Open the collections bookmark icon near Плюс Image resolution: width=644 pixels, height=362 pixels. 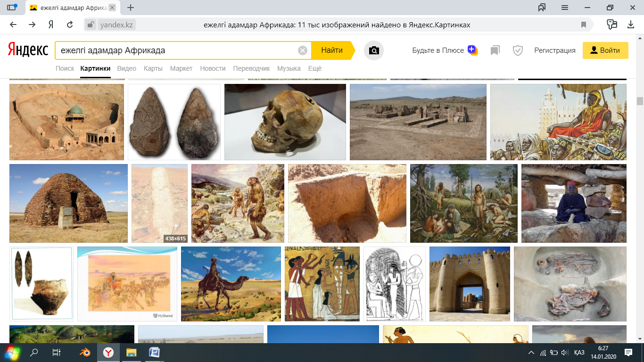pyautogui.click(x=495, y=50)
